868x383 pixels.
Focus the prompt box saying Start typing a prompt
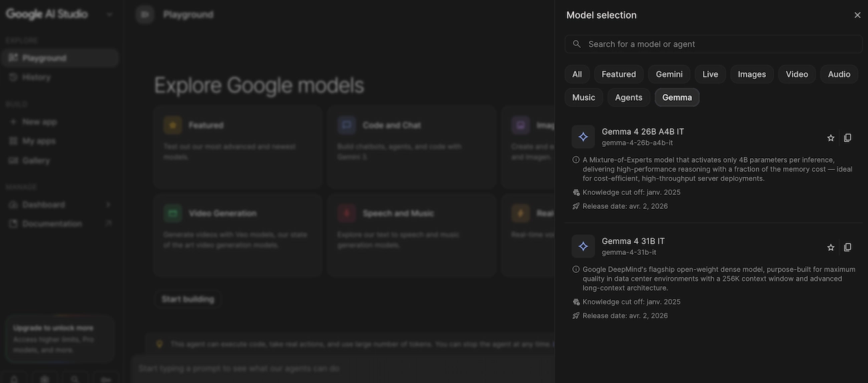point(342,368)
